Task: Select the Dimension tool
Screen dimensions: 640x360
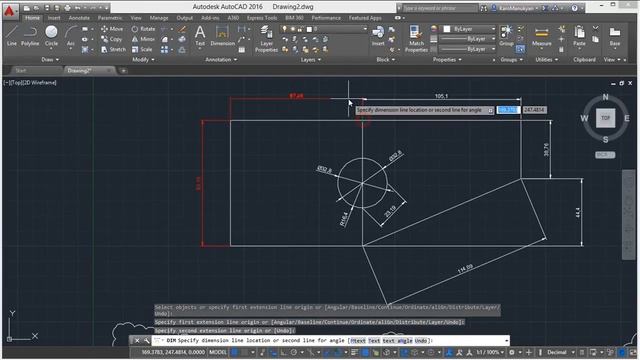Action: pyautogui.click(x=222, y=36)
